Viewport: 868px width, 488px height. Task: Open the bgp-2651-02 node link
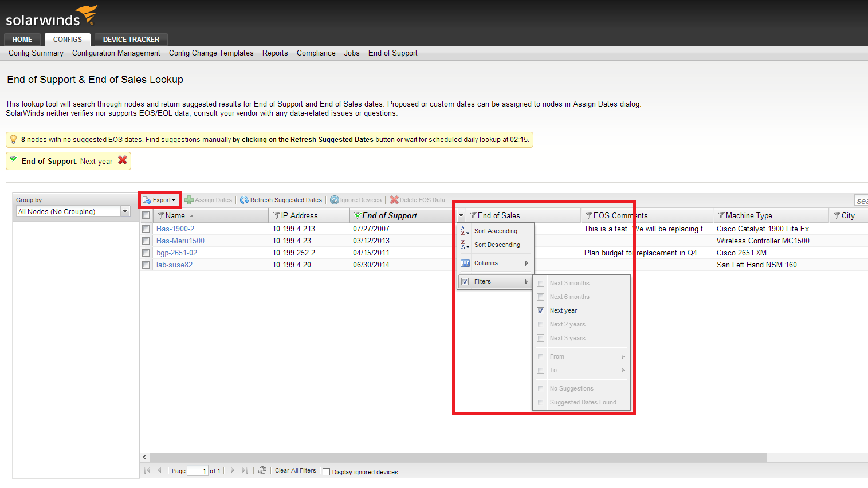point(176,253)
